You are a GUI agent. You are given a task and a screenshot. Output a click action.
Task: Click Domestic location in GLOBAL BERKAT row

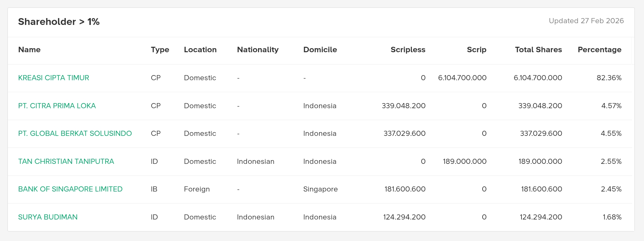(x=200, y=133)
